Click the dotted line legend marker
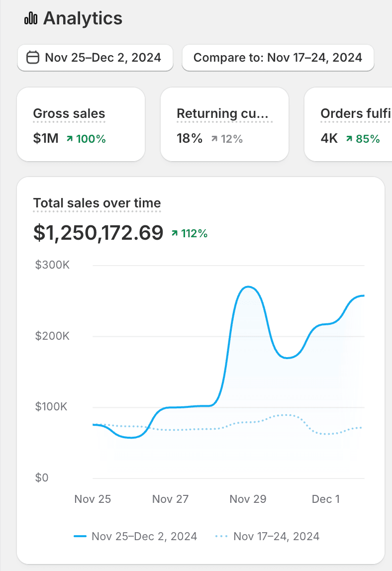The height and width of the screenshot is (571, 392). pyautogui.click(x=222, y=536)
